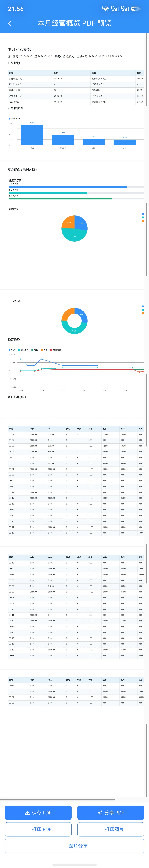Tap the 毛利（元） table cell
Viewport: 149px width, 868px height.
tap(113, 96)
